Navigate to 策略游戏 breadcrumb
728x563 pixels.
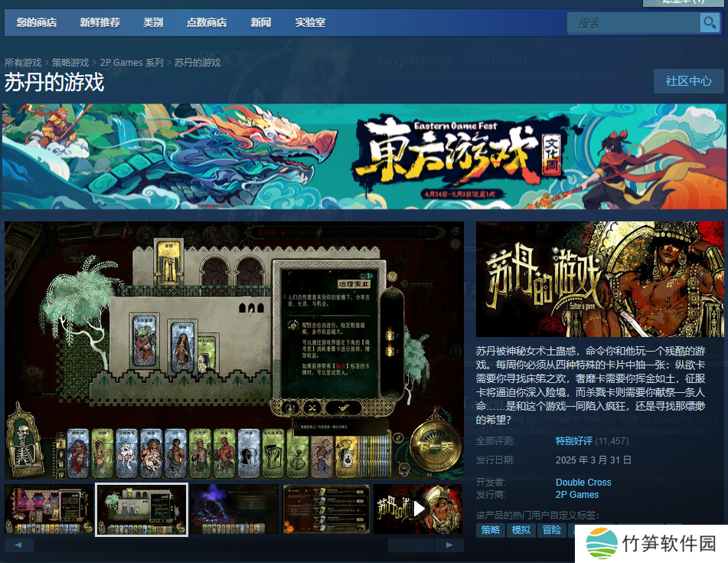tap(70, 63)
